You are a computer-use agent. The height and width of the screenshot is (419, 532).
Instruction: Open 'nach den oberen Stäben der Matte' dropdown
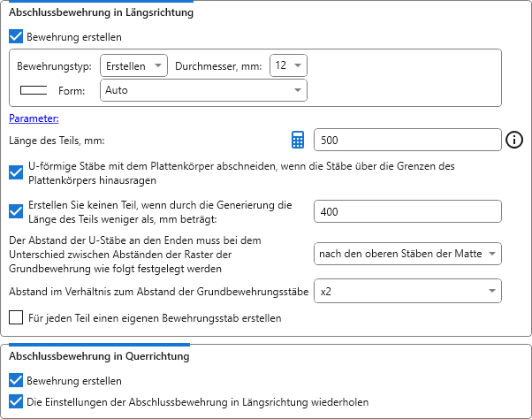click(x=407, y=255)
